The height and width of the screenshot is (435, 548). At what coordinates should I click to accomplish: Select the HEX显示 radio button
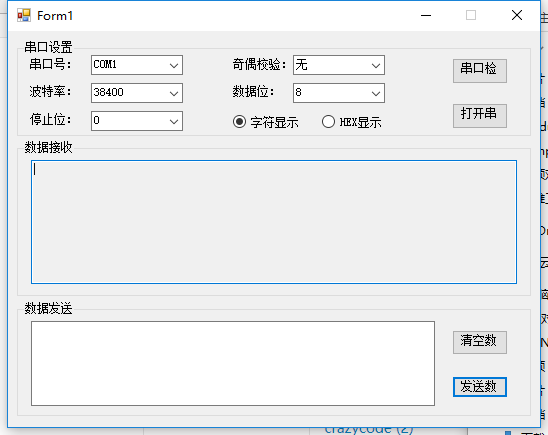(x=352, y=122)
